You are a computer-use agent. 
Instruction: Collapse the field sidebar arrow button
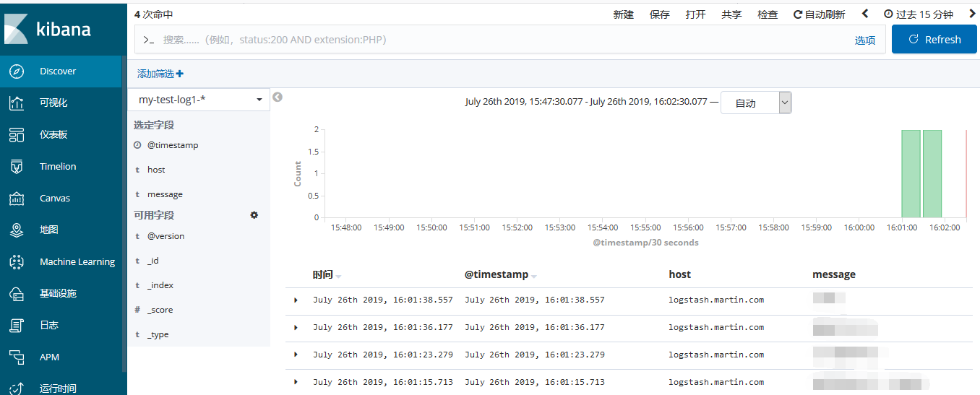pyautogui.click(x=277, y=97)
